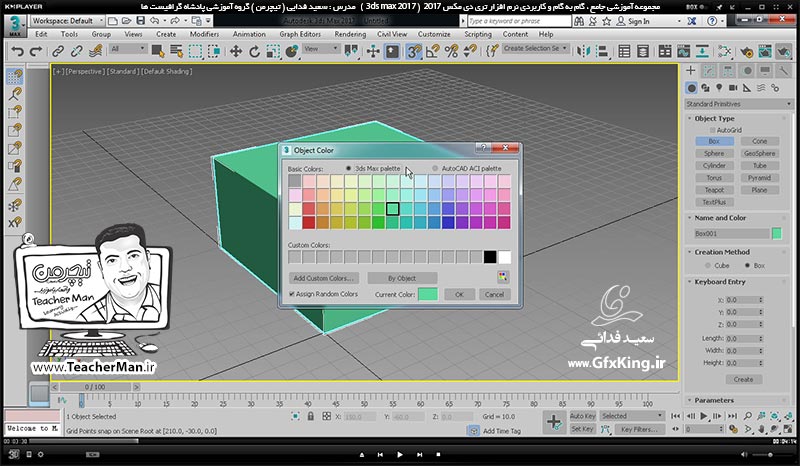Open Render Setup teapot icon
The width and height of the screenshot is (800, 466).
(746, 52)
